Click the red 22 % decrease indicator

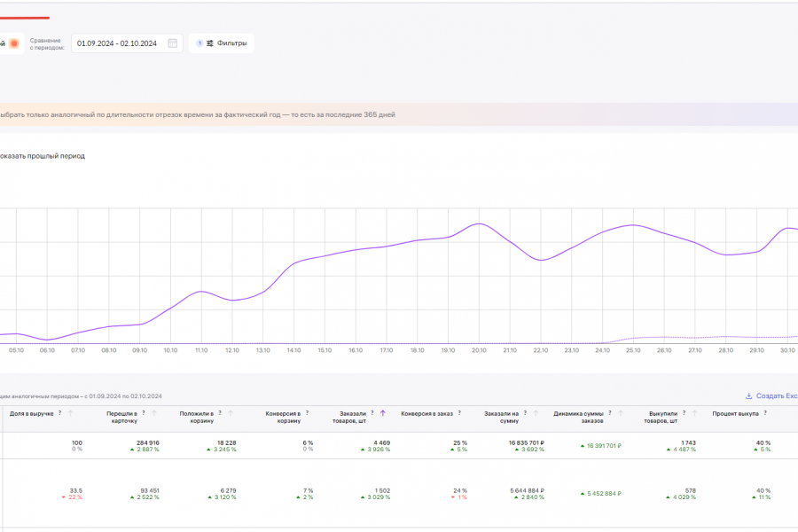[73, 497]
